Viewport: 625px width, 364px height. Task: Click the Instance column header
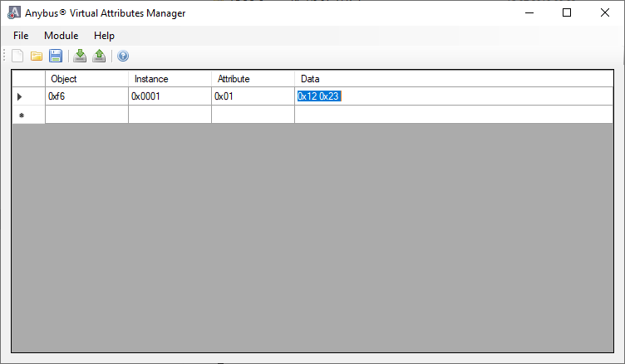click(x=170, y=79)
